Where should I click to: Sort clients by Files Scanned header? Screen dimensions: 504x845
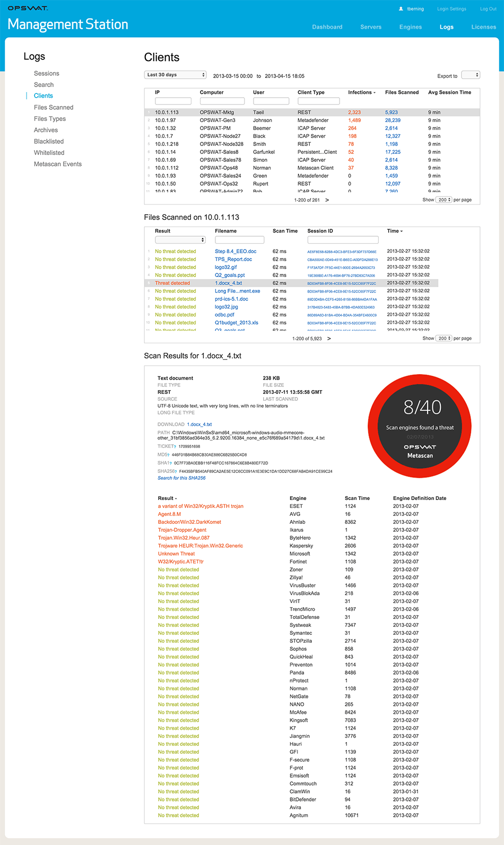click(402, 92)
